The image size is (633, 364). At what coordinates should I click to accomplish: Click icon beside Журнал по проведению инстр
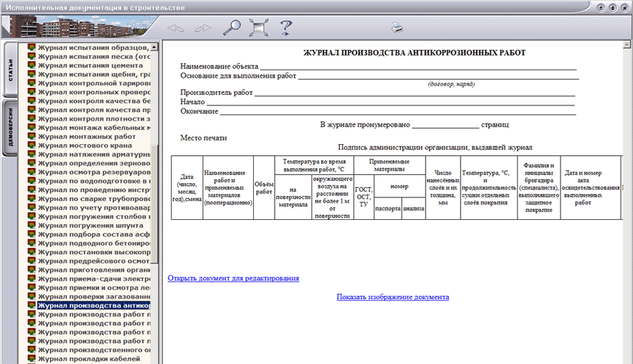[x=32, y=189]
